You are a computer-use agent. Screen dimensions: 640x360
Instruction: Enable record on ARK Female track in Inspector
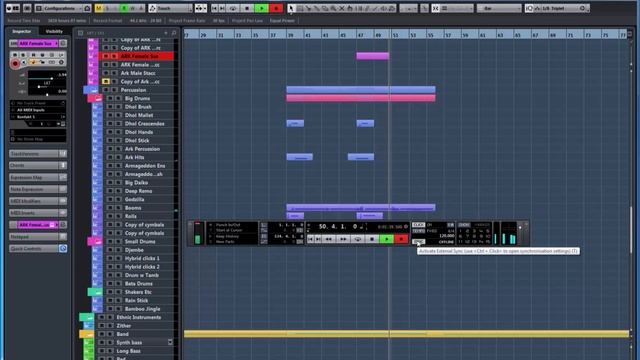tap(15, 63)
